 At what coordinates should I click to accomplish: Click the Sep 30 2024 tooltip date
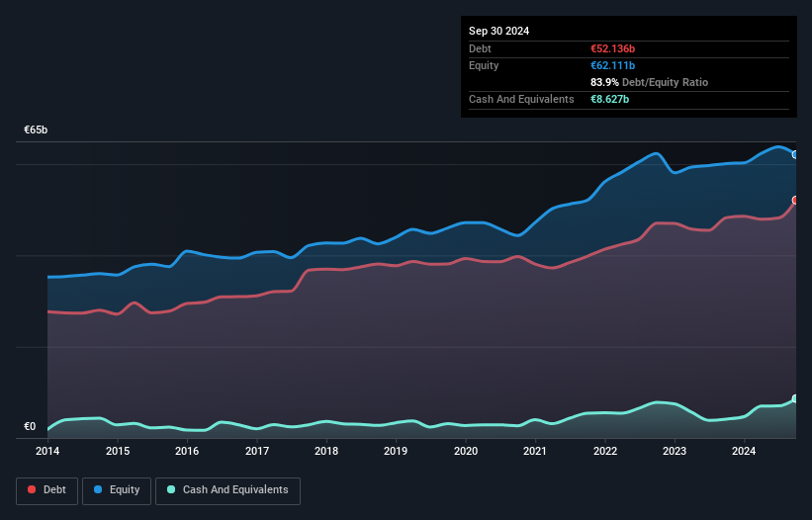pos(498,31)
